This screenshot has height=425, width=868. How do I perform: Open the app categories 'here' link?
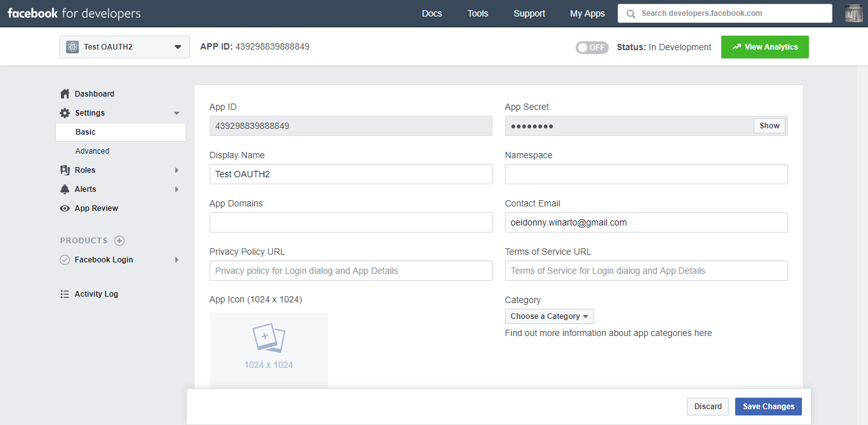(x=703, y=333)
